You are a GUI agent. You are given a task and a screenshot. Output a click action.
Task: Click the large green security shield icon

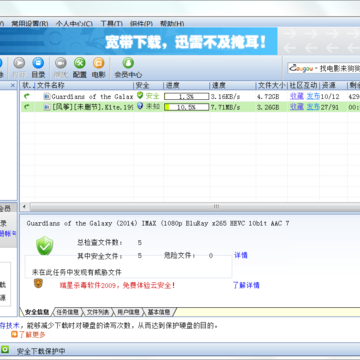point(45,246)
